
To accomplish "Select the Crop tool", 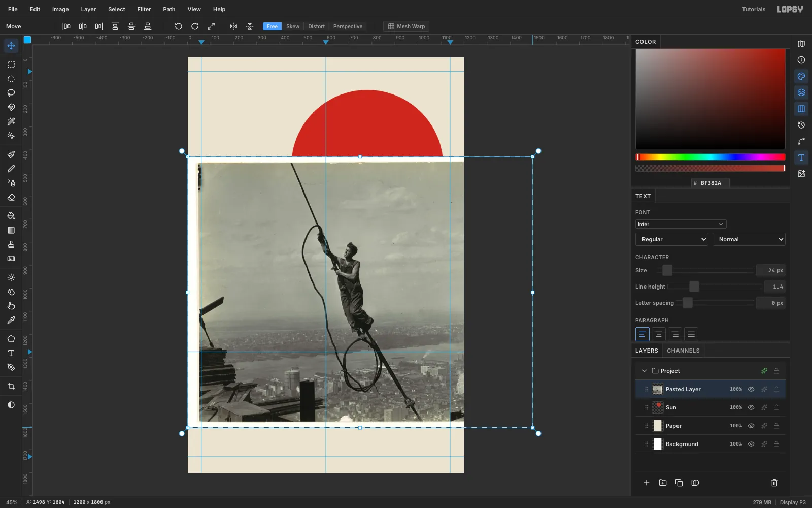I will pyautogui.click(x=11, y=386).
